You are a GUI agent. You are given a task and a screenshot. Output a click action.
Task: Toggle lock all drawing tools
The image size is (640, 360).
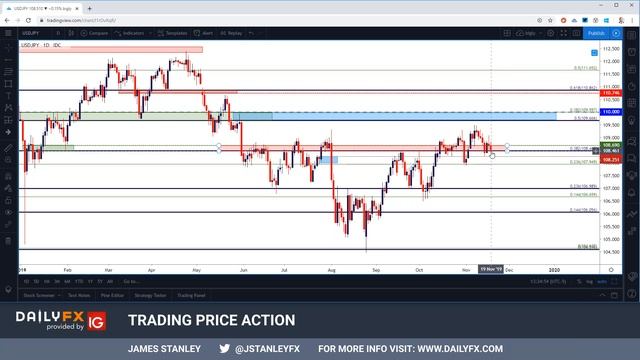point(8,200)
